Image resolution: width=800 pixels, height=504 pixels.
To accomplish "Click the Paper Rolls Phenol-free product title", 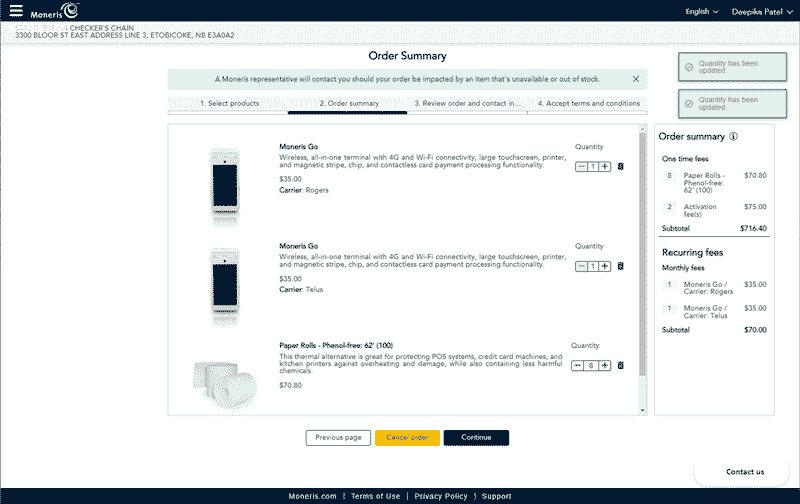I will (336, 346).
